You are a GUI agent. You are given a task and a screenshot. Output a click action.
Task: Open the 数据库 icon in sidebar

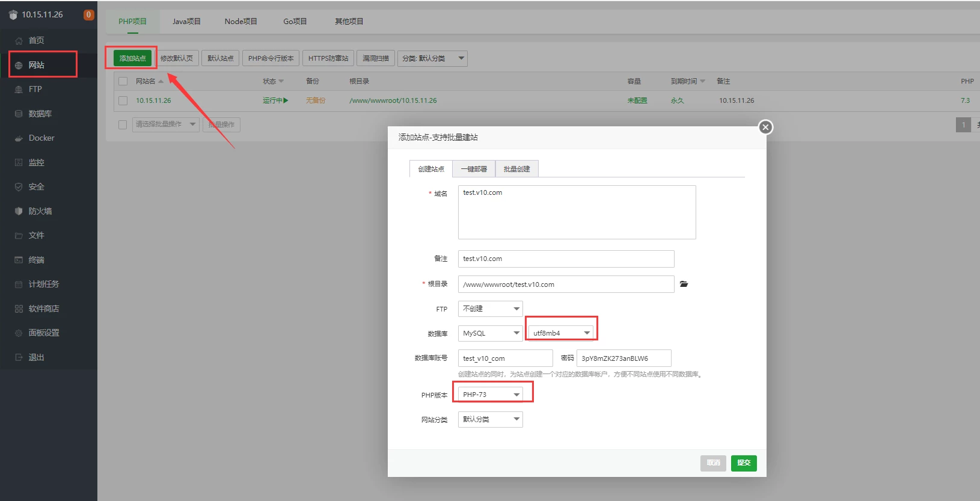[x=19, y=114]
